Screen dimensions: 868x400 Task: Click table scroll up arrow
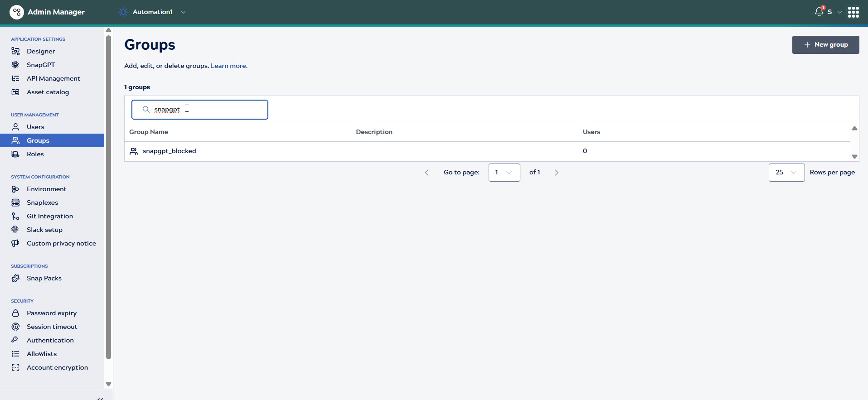854,128
